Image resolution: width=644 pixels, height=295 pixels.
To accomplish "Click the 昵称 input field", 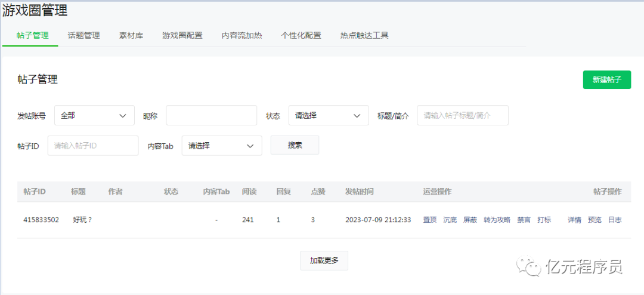I will click(x=211, y=115).
